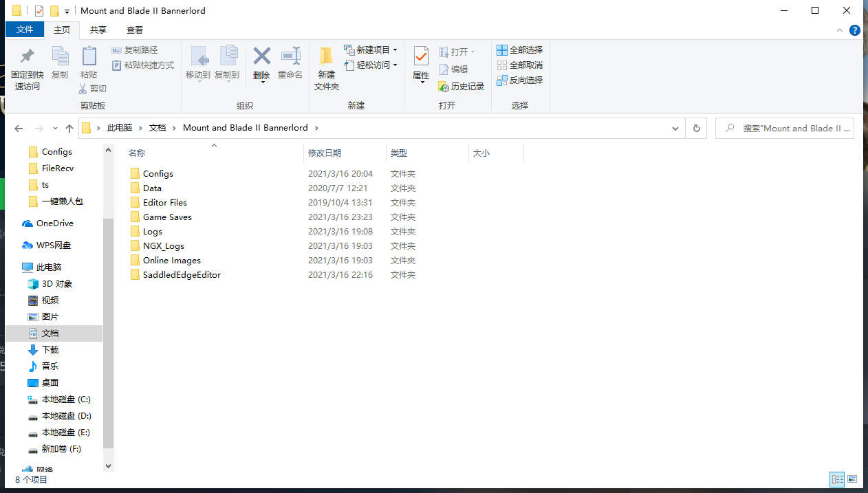Click Invert selection (反向选择)
868x493 pixels.
click(520, 80)
